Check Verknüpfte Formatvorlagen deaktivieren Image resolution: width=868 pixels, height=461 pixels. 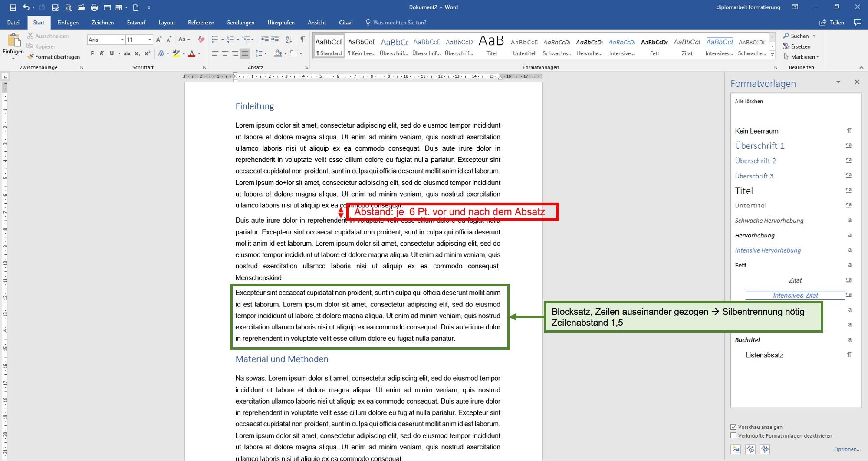tap(733, 436)
